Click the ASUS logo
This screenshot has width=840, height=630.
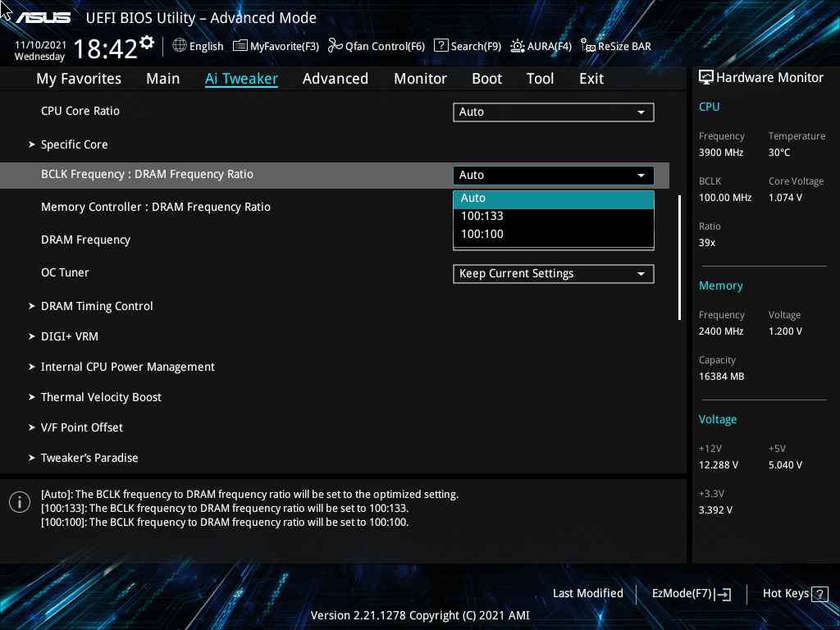coord(43,18)
